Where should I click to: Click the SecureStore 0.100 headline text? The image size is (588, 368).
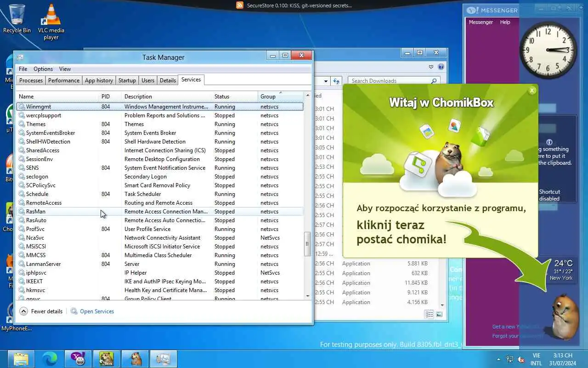click(299, 6)
